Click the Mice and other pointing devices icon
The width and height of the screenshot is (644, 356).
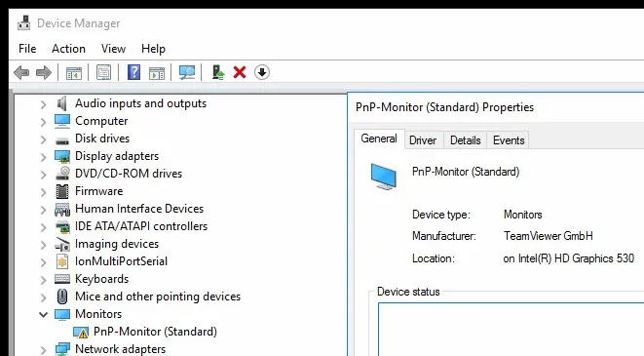(62, 297)
